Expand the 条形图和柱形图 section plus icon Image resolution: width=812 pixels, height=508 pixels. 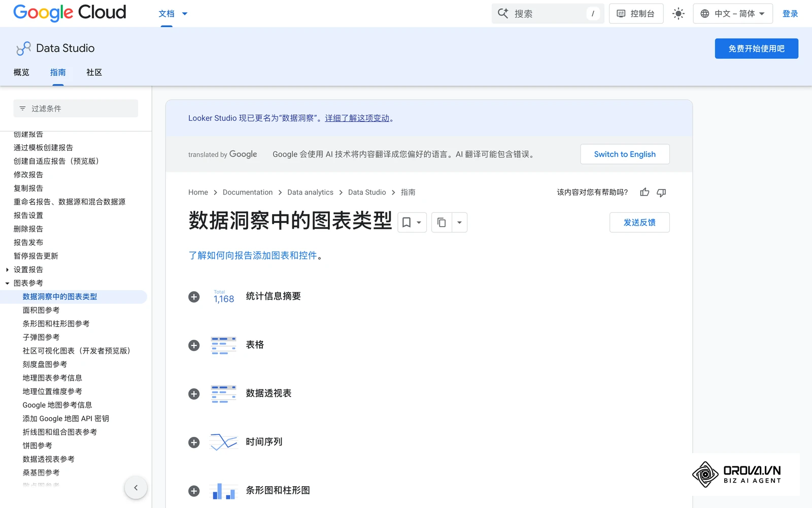[194, 491]
